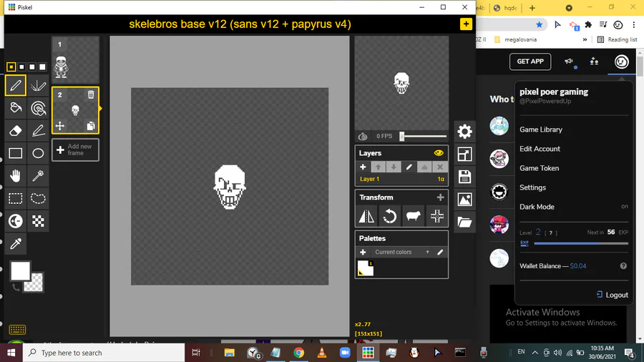The height and width of the screenshot is (362, 644).
Task: Open the megalovania bookmark
Action: point(515,40)
